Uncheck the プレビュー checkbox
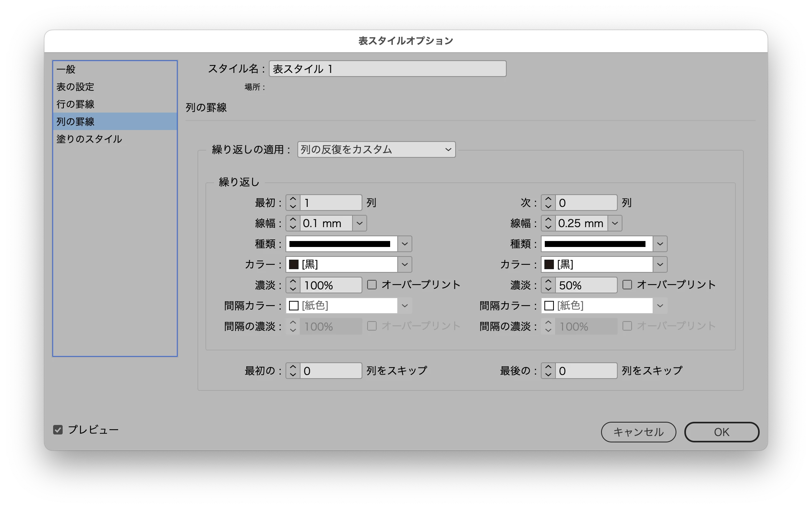This screenshot has width=812, height=509. [58, 430]
